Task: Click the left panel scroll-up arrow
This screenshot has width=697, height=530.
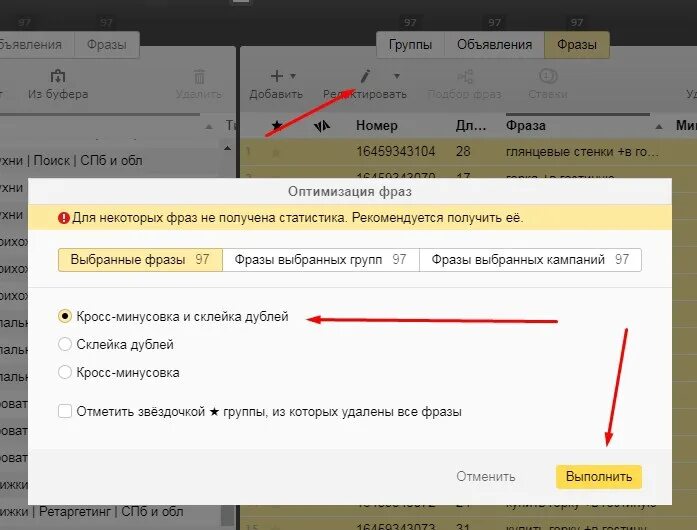Action: 227,148
